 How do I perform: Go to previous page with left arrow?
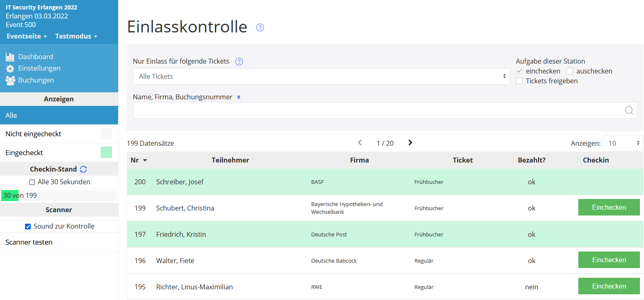click(x=360, y=143)
